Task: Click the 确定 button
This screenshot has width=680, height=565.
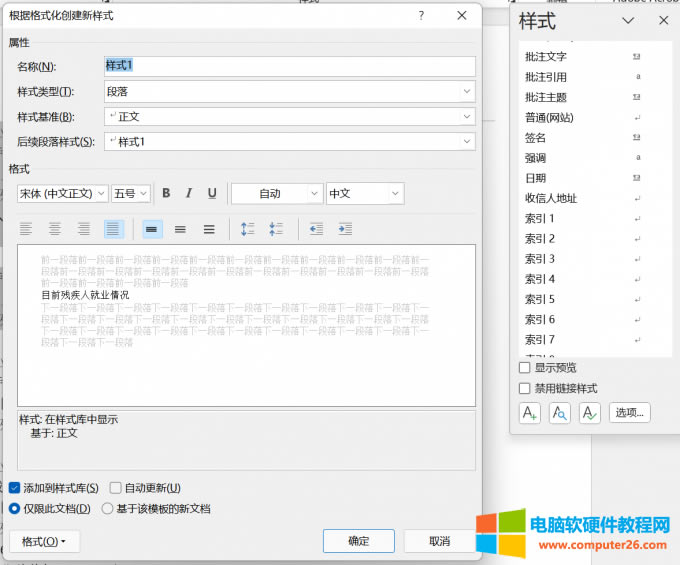Action: pos(358,541)
